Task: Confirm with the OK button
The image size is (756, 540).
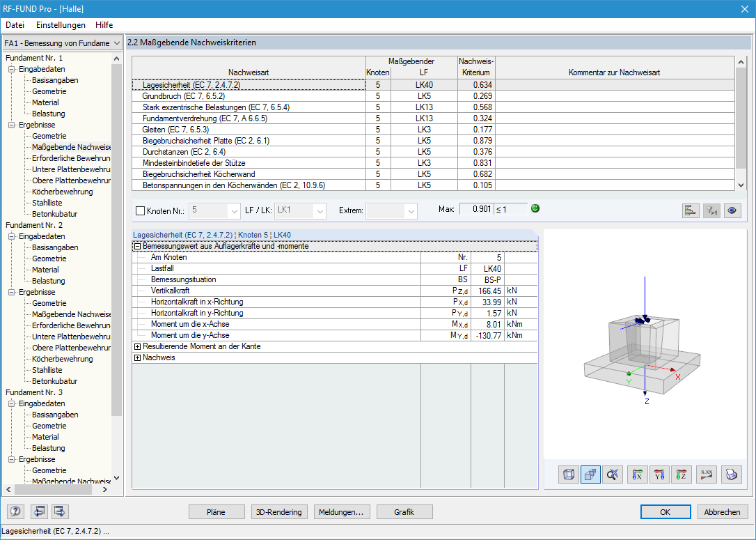Action: click(x=666, y=512)
